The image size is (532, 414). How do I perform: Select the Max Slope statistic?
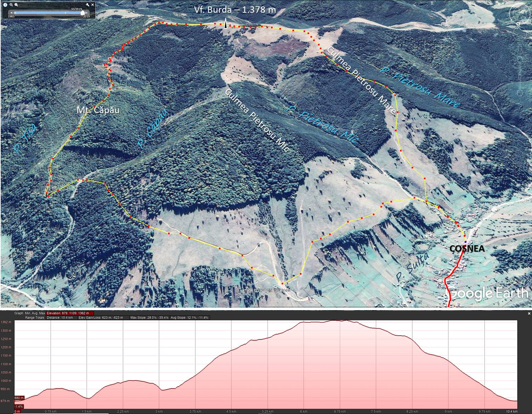(149, 318)
